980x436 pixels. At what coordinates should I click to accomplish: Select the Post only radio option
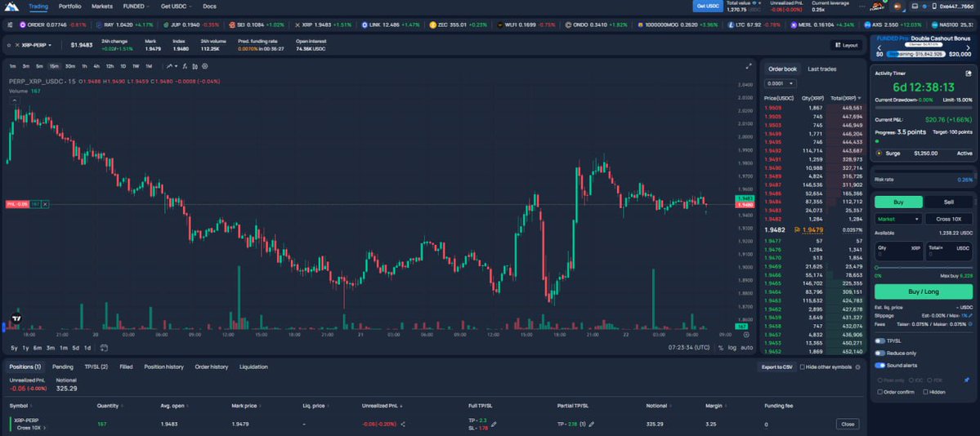click(x=880, y=380)
